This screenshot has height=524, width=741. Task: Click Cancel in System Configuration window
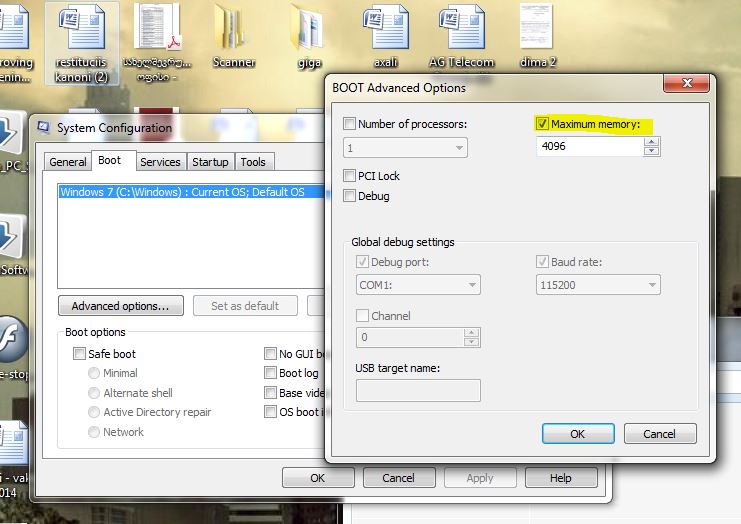click(x=398, y=478)
